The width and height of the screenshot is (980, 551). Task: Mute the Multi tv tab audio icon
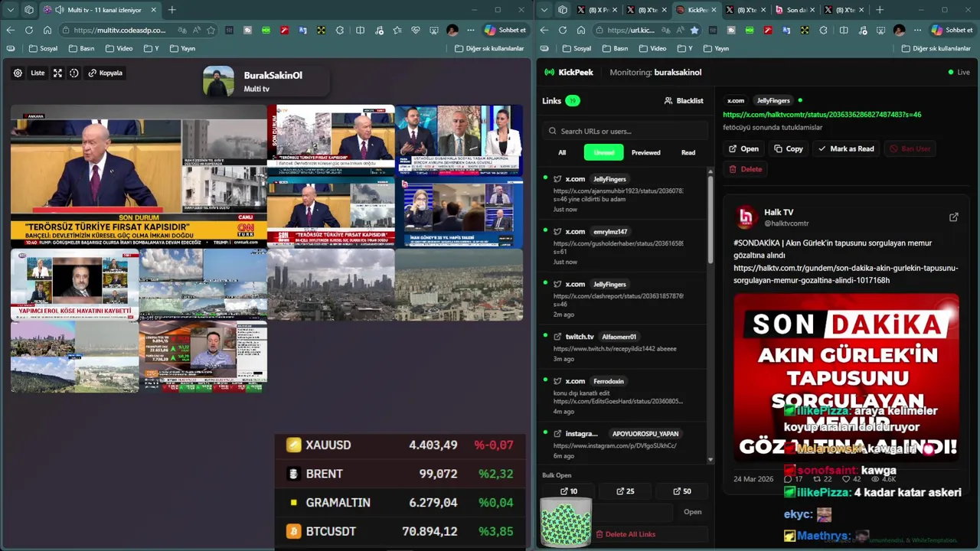tap(59, 10)
